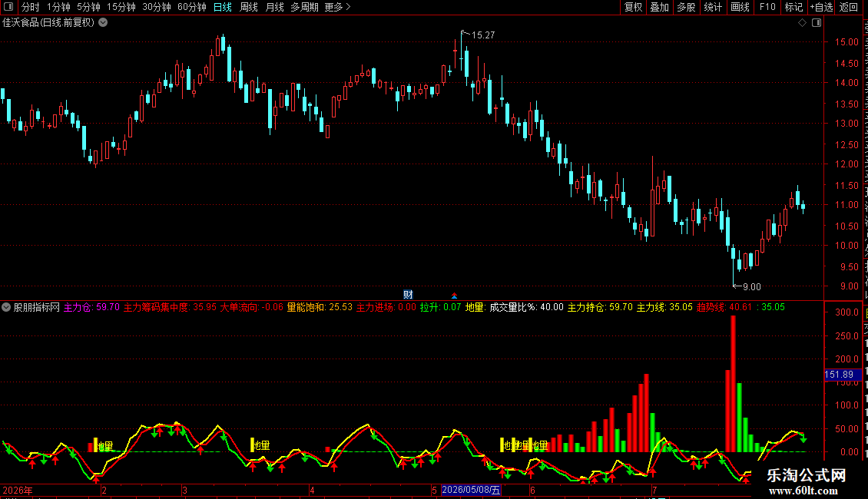Click the 300.0 indicator axis label
Screen dimensions: 868x499
pyautogui.click(x=846, y=312)
